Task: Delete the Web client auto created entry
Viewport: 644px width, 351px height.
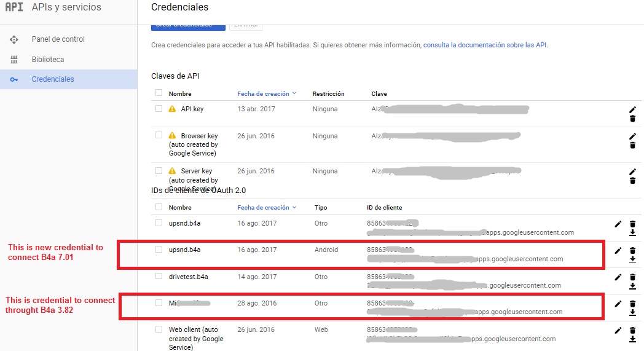Action: [632, 330]
